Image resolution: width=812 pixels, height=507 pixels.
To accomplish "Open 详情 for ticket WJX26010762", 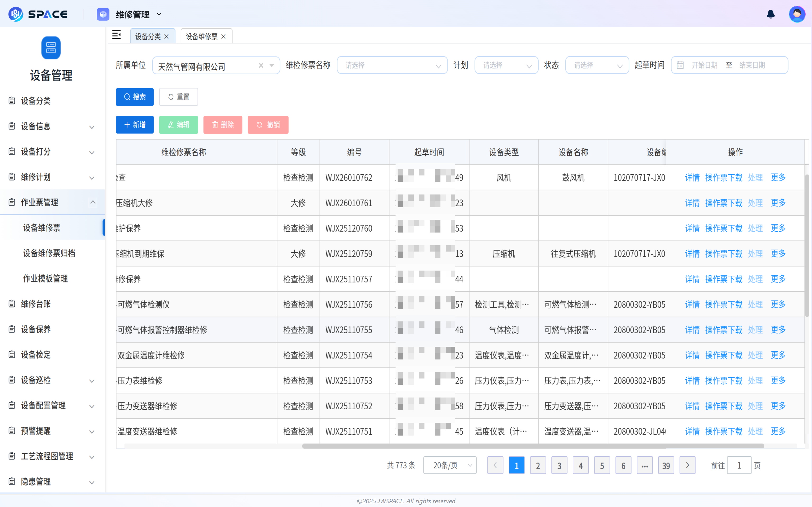I will click(x=692, y=177).
